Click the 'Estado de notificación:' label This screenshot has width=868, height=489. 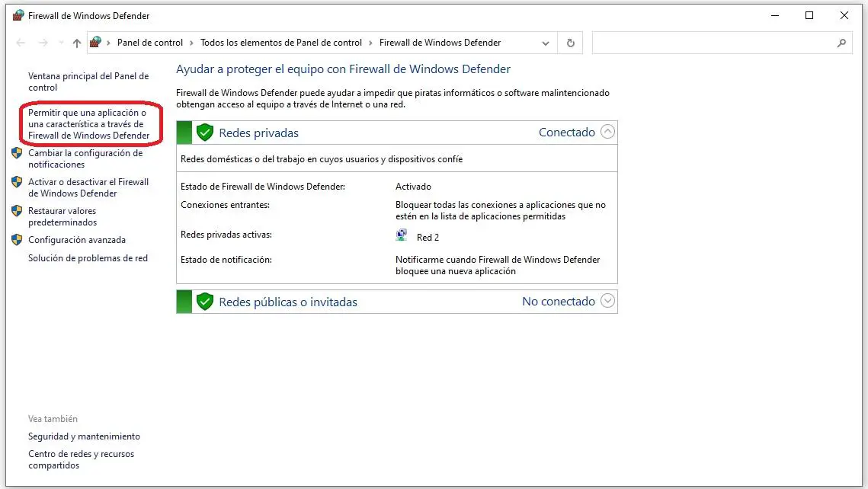[x=226, y=260]
